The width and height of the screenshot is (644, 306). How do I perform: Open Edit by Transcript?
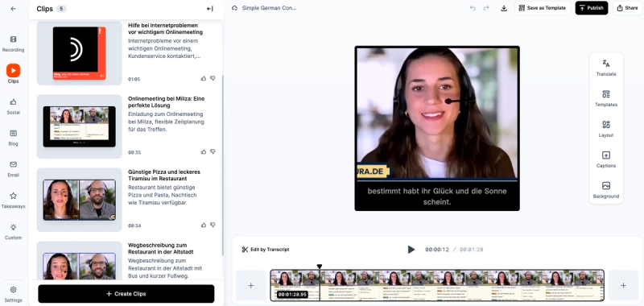point(266,250)
